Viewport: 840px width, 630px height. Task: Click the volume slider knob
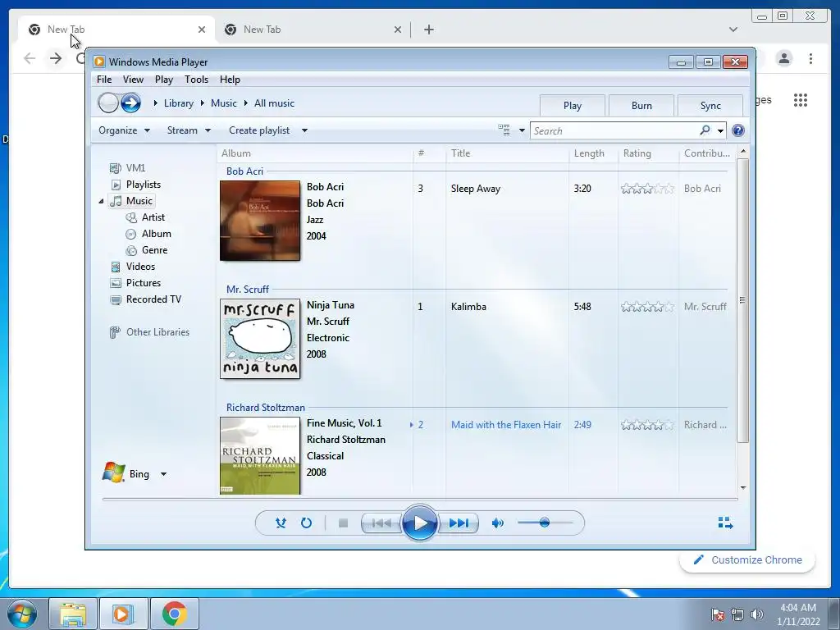[x=545, y=523]
